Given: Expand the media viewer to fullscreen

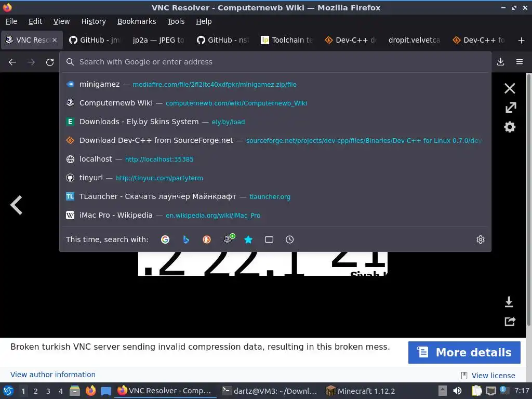Looking at the screenshot, I should coord(510,108).
